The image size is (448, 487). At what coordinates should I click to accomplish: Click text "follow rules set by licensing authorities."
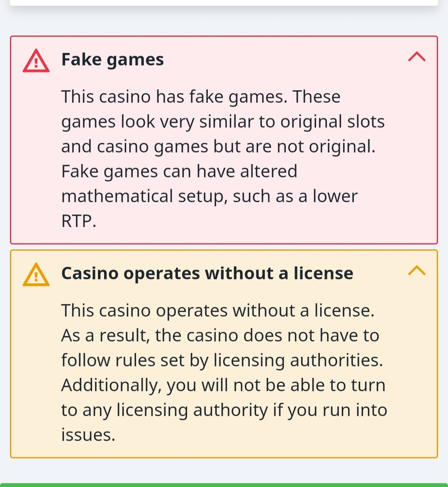222,361
